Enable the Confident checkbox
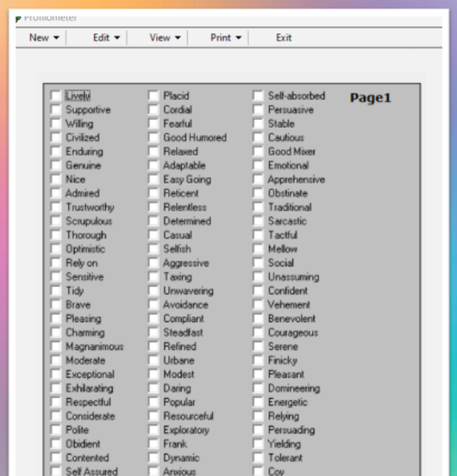The image size is (457, 476). pyautogui.click(x=258, y=290)
